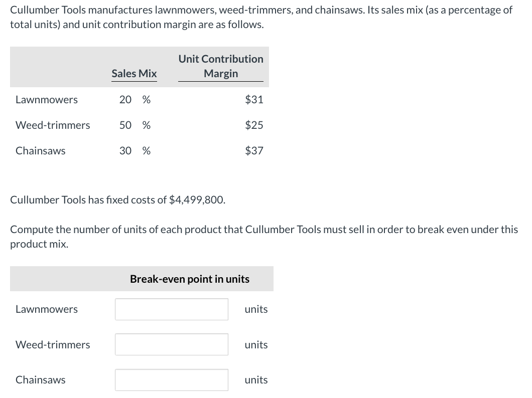Click the Chainsaws label in the sales mix table
Screen dimensions: 532x398
[41, 151]
